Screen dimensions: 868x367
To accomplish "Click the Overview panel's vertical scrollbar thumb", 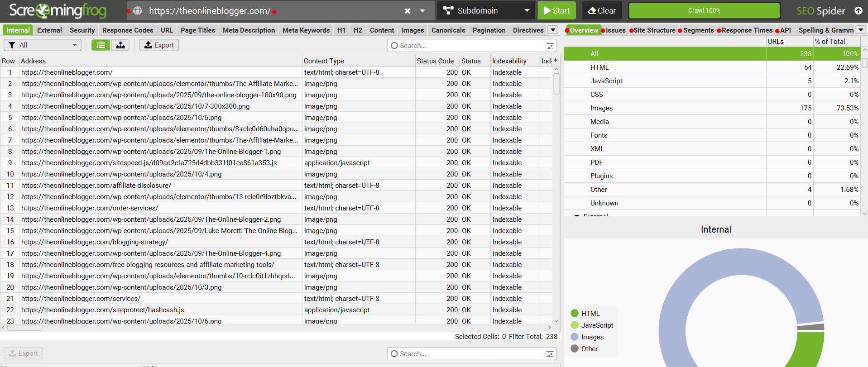I will tap(864, 63).
